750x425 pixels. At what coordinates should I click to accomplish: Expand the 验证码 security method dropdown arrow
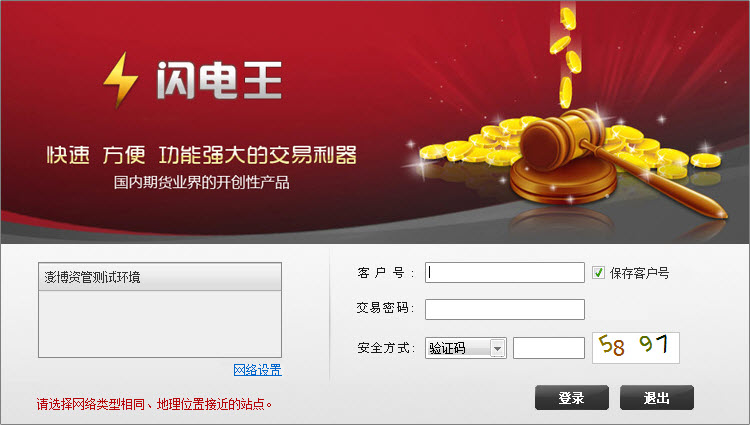pos(497,348)
